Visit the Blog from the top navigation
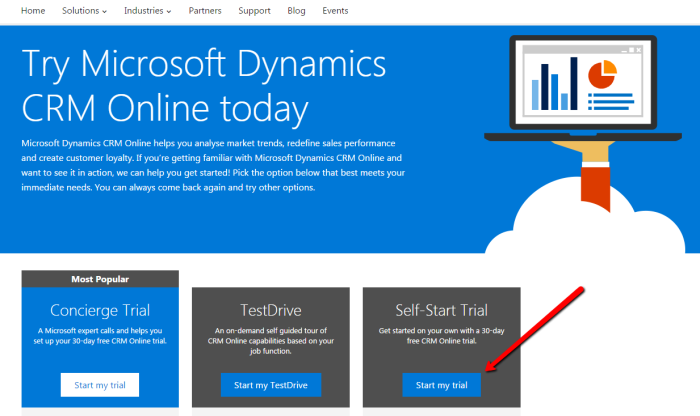 tap(297, 11)
